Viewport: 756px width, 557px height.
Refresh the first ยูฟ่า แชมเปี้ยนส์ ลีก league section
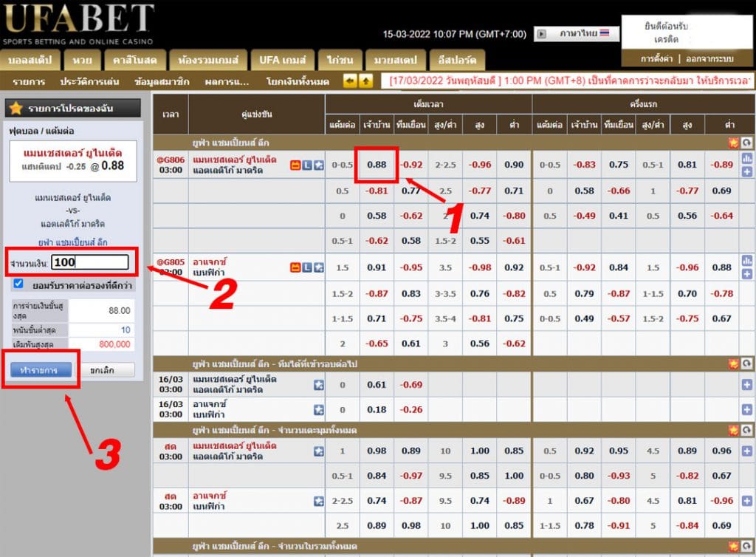click(x=746, y=143)
